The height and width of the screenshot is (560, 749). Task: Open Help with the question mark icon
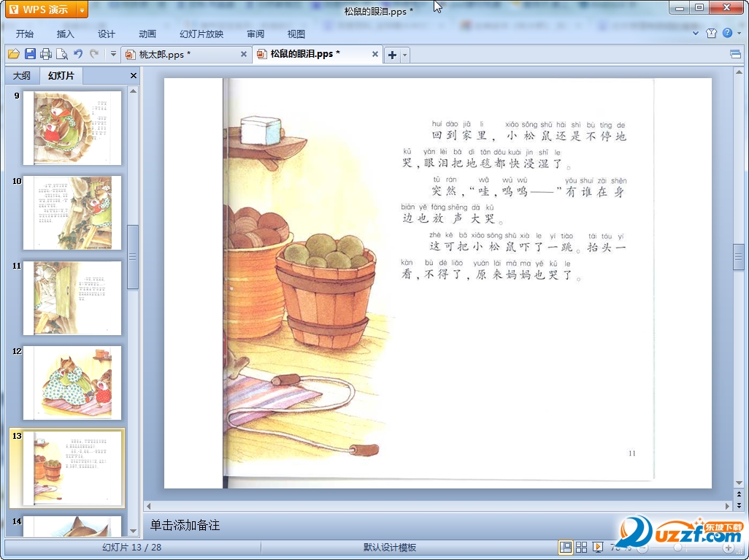[x=728, y=33]
